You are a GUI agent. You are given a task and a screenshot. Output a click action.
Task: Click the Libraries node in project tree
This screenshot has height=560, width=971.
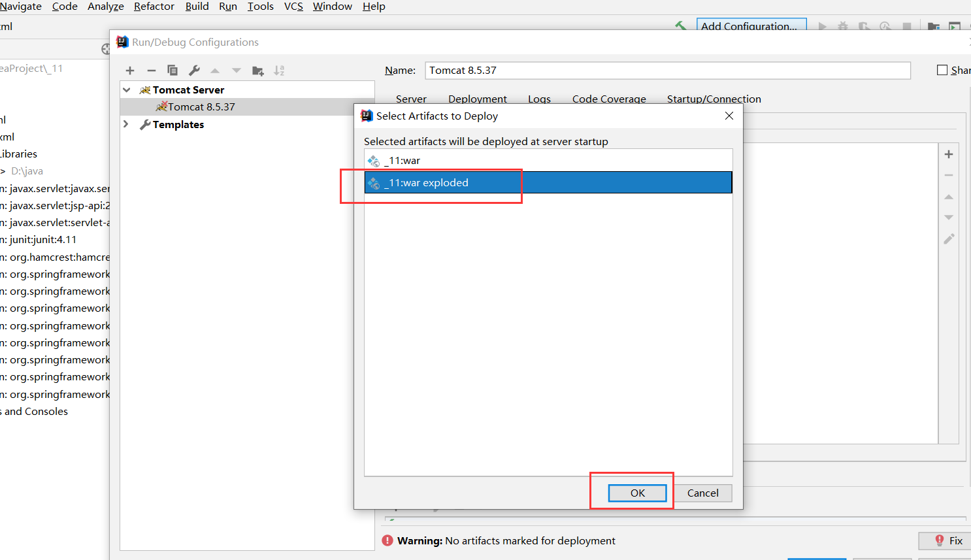click(x=19, y=154)
